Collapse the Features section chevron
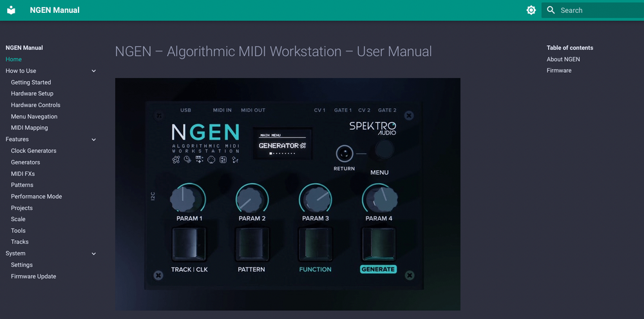The width and height of the screenshot is (644, 319). coord(93,139)
